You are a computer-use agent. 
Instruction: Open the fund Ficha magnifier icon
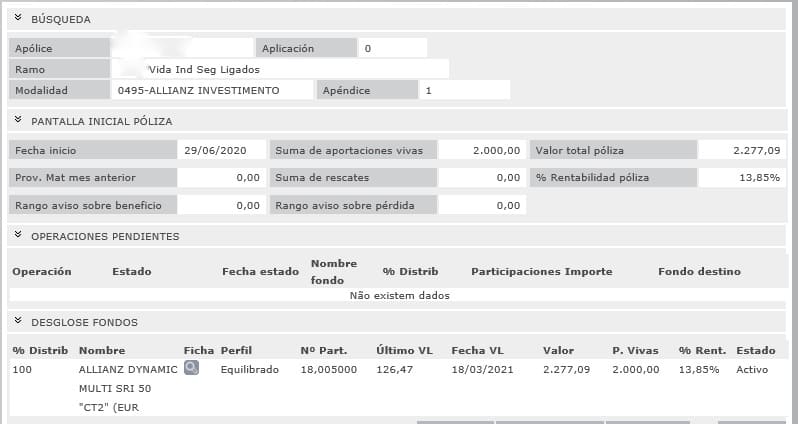click(x=190, y=369)
